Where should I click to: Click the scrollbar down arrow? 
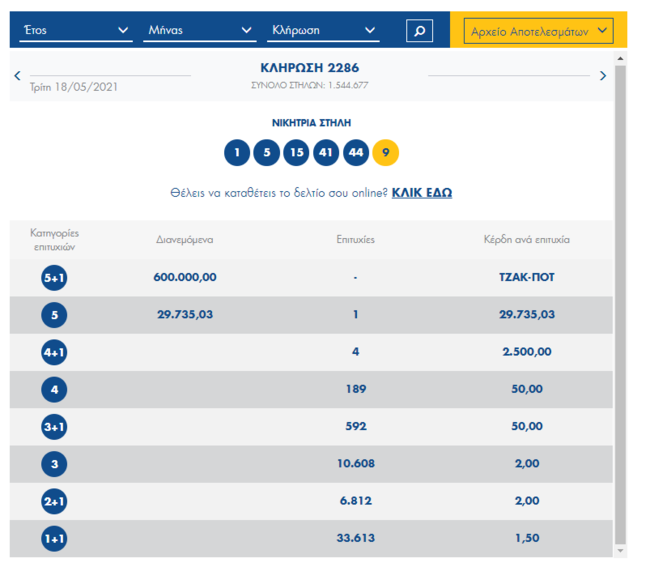pyautogui.click(x=620, y=551)
